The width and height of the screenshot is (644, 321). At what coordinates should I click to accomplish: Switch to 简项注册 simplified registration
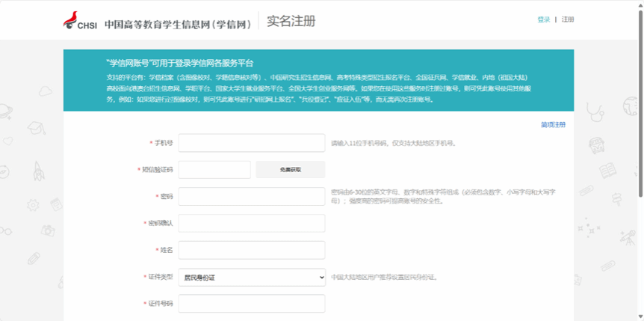[x=553, y=124]
